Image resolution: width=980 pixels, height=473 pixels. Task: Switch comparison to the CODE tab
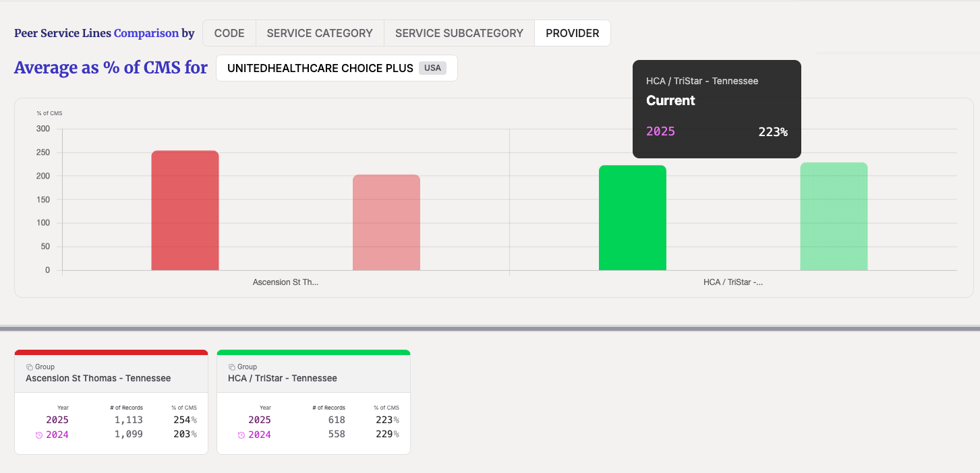click(229, 33)
